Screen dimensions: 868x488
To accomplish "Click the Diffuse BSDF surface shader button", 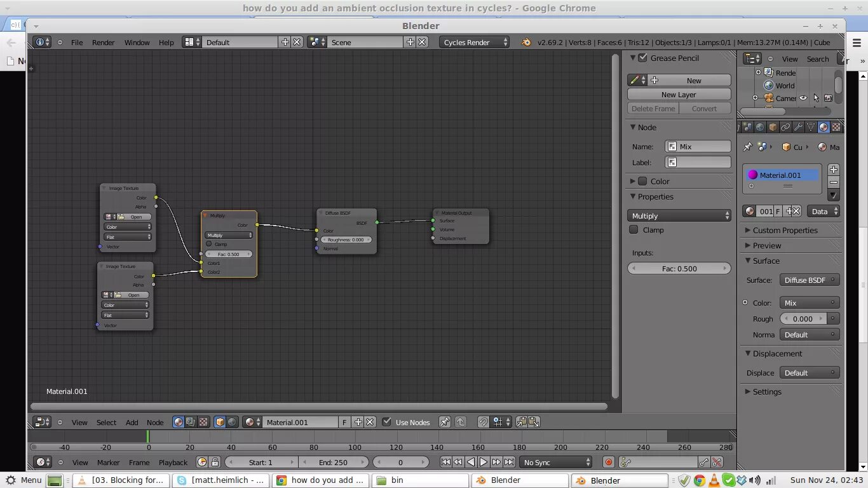I will click(810, 280).
